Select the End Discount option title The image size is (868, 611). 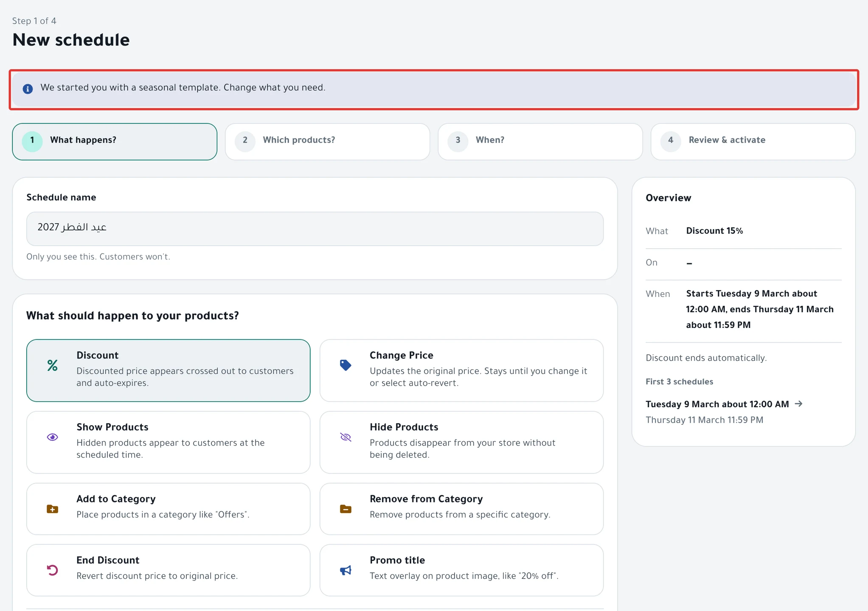point(108,560)
